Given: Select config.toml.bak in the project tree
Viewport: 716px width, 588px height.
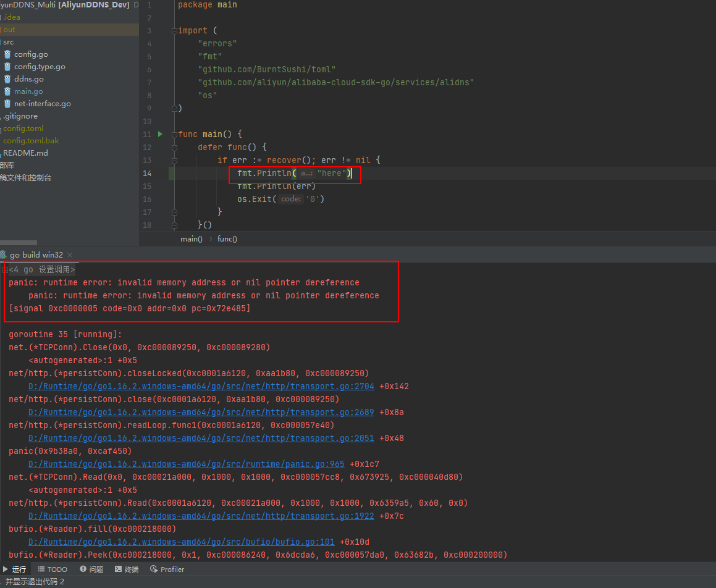Looking at the screenshot, I should 31,141.
